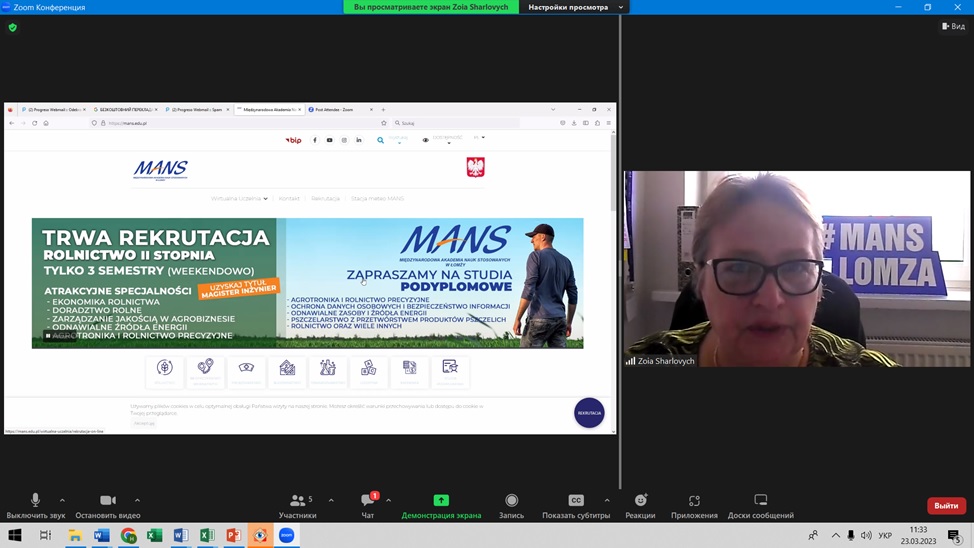Open the browser downloads icon
Screen dimensions: 974x548
pyautogui.click(x=574, y=123)
